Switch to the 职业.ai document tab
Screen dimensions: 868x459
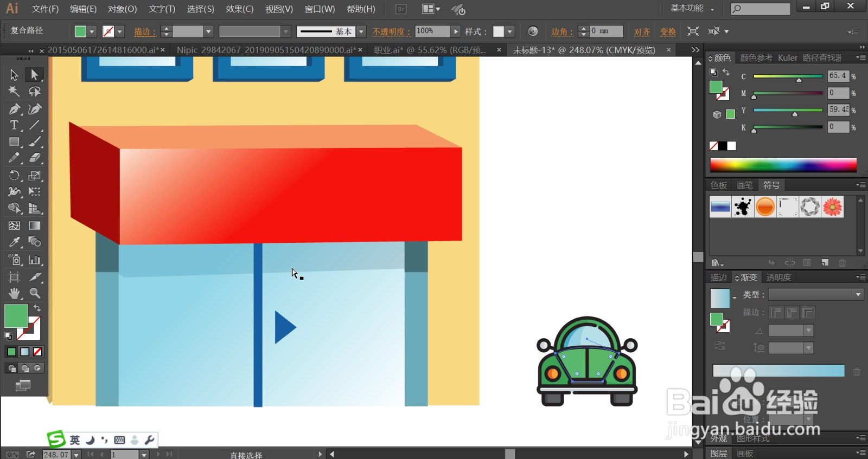click(x=430, y=50)
